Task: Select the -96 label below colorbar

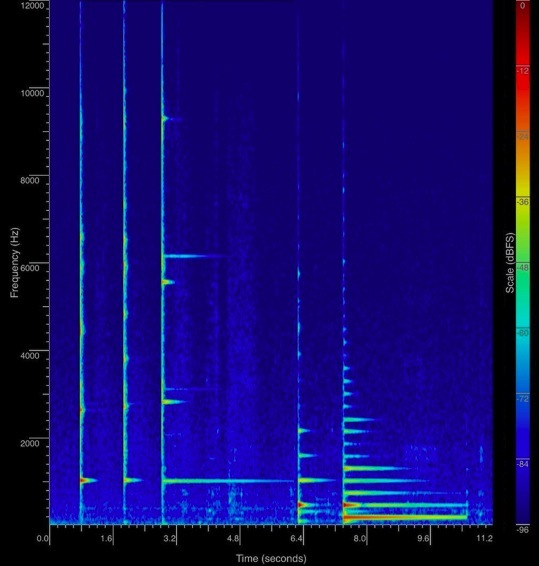Action: (523, 530)
